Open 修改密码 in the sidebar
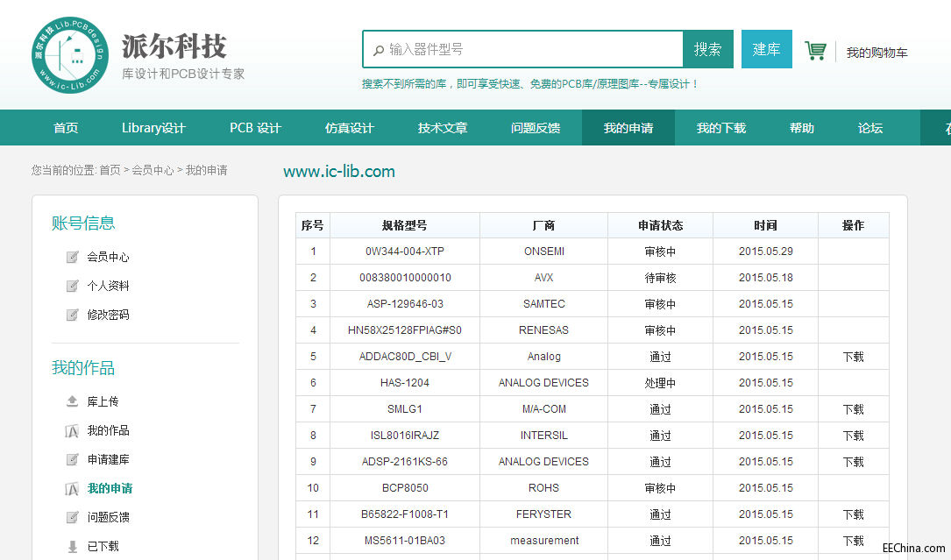 pos(108,315)
